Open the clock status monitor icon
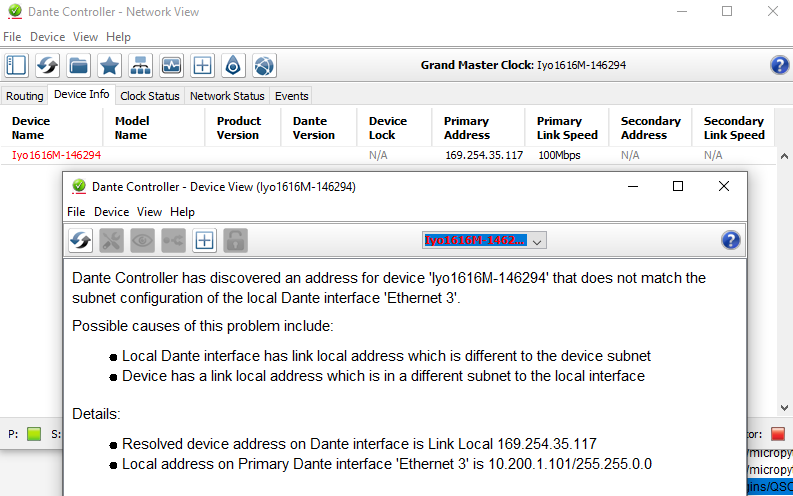 (x=171, y=65)
